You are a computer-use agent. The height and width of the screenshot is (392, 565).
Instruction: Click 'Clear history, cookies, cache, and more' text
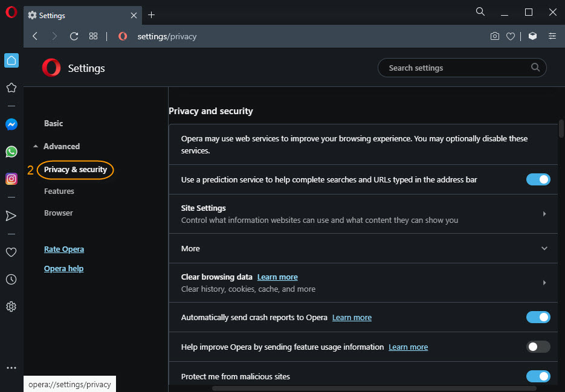tap(248, 289)
